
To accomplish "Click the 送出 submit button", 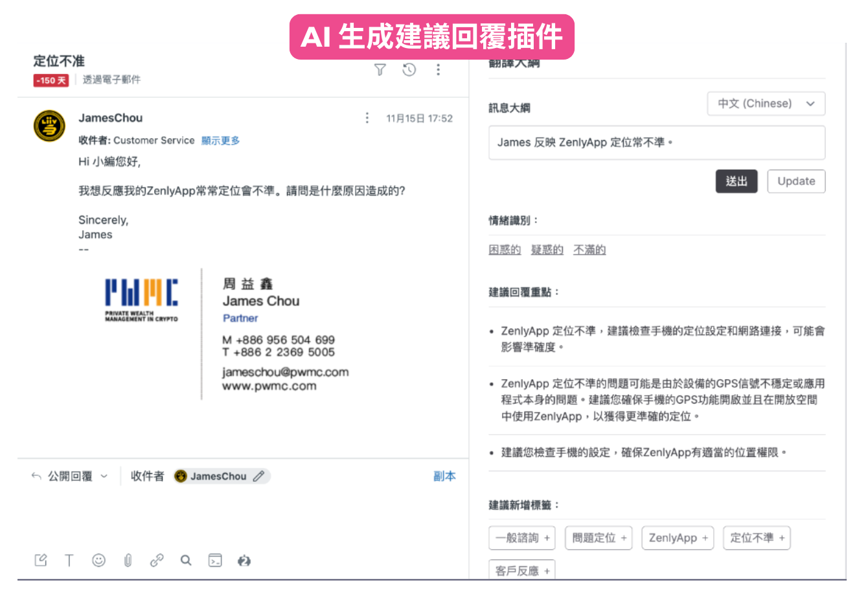I will (737, 181).
